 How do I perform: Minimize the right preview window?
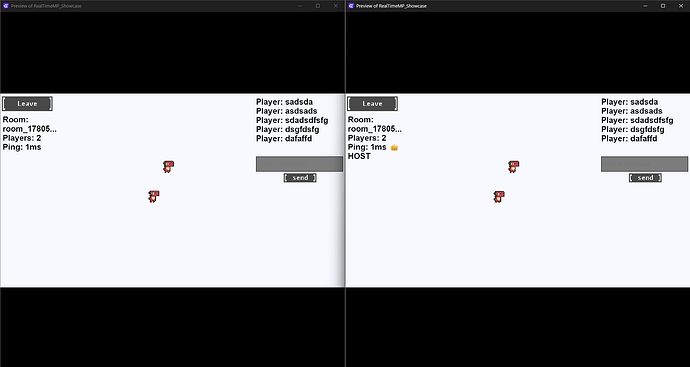click(x=645, y=6)
